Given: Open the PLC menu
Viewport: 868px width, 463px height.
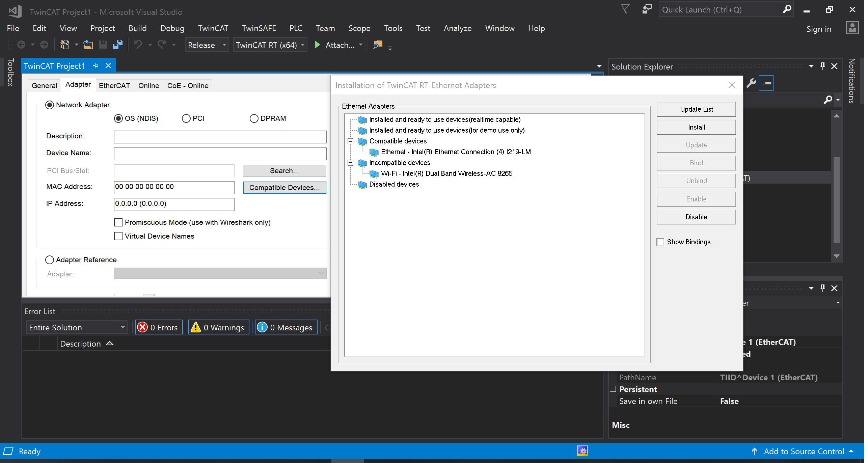Looking at the screenshot, I should coord(296,28).
